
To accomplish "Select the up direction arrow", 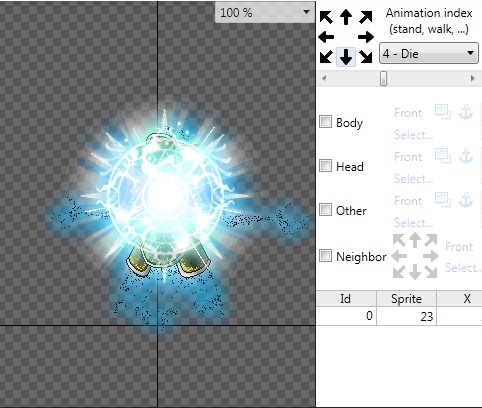I will [x=346, y=17].
